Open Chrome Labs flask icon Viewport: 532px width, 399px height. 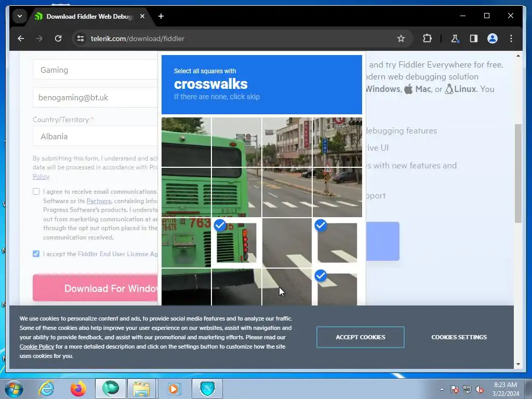455,38
